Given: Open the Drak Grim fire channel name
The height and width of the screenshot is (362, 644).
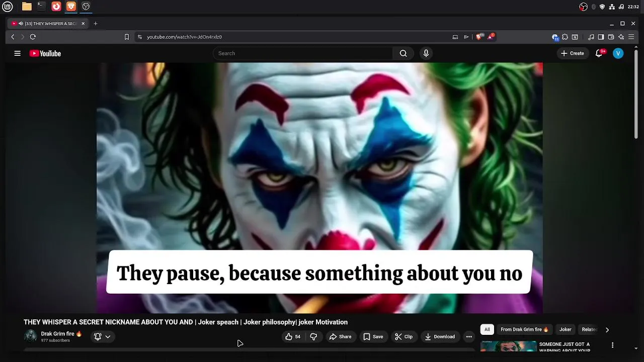Looking at the screenshot, I should (x=61, y=334).
